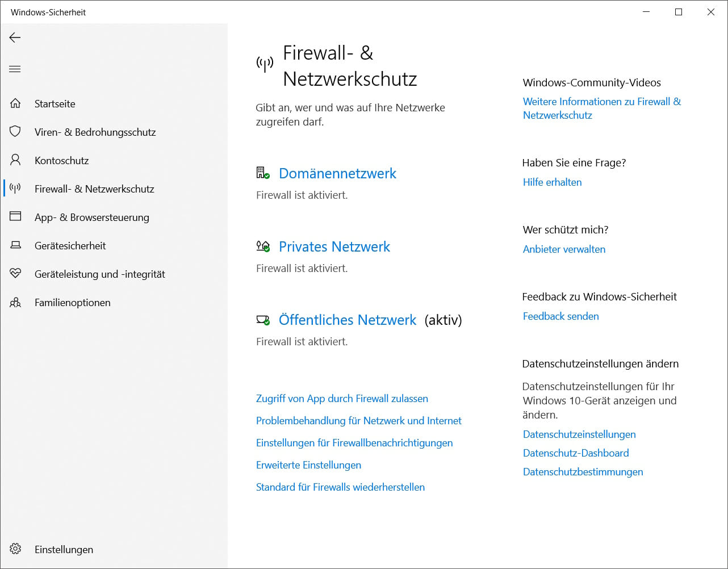Open Öffentliches Netzwerk (aktiv) settings
Image resolution: width=728 pixels, height=569 pixels.
click(x=348, y=320)
